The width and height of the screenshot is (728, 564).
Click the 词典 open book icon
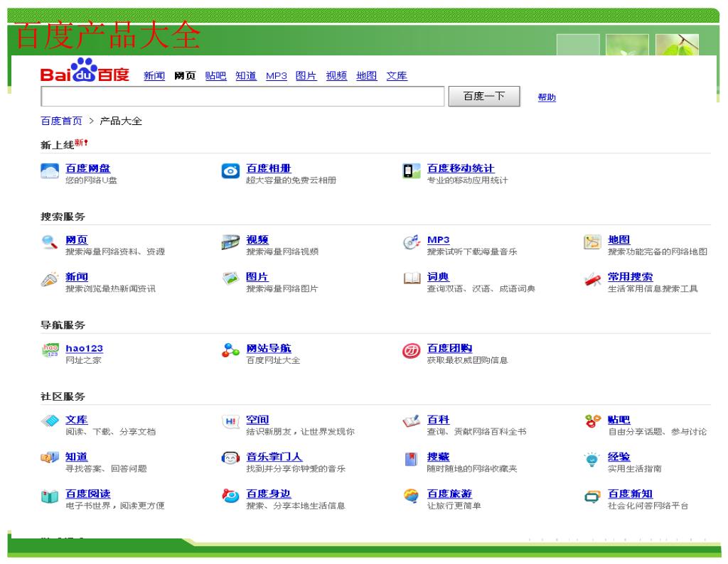point(412,278)
